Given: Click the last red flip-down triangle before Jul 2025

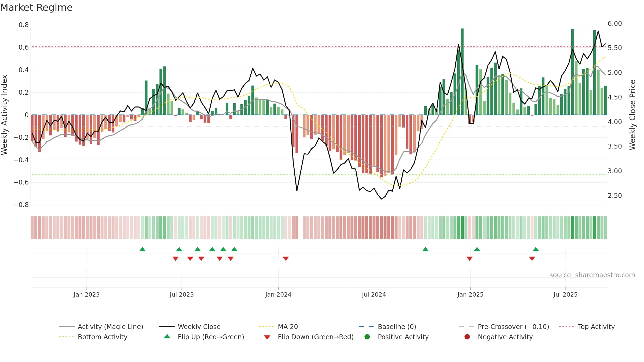Looking at the screenshot, I should (x=532, y=258).
